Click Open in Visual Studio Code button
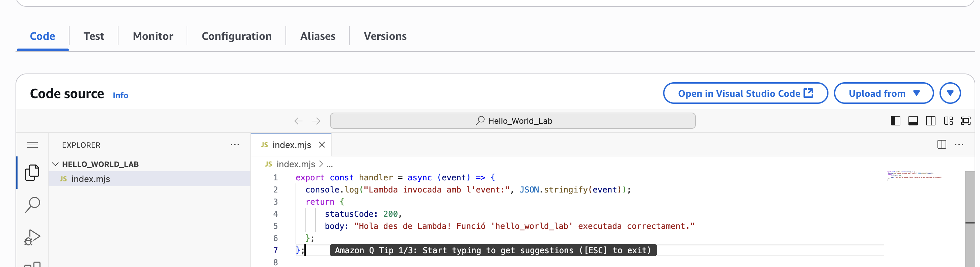 [745, 93]
